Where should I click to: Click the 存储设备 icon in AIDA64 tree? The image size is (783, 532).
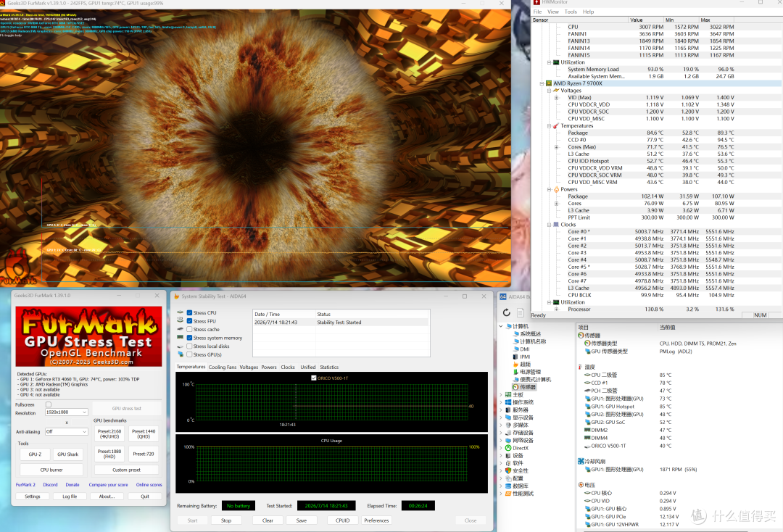tap(508, 433)
